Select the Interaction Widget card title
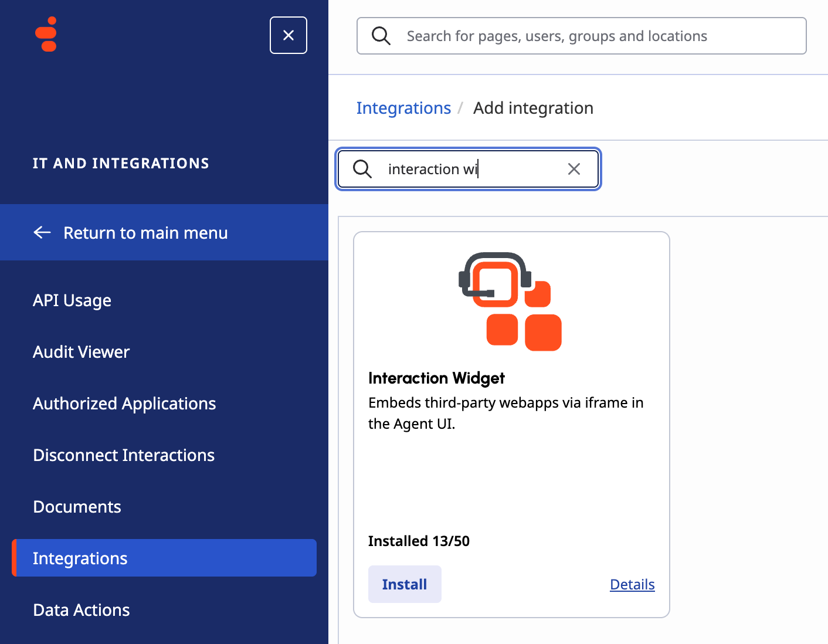Screen dimensions: 828x644 coord(436,378)
